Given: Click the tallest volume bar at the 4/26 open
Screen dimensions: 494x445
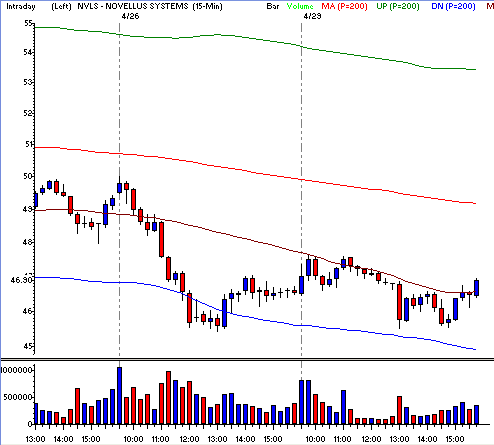Looking at the screenshot, I should [119, 396].
